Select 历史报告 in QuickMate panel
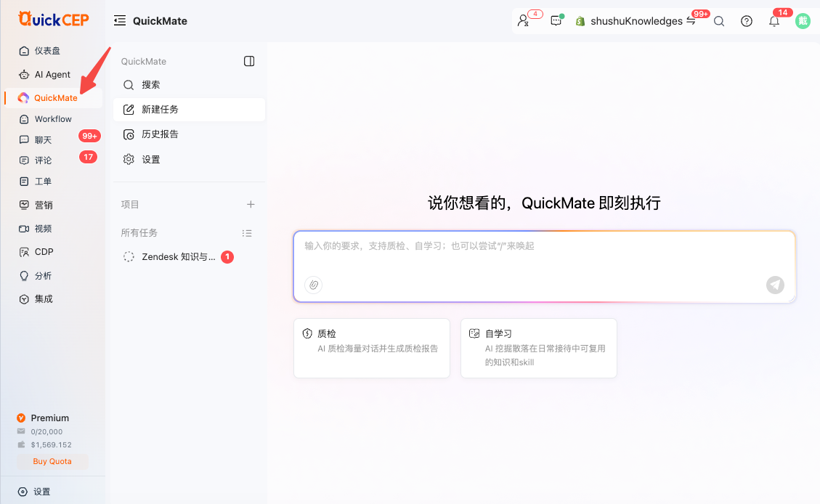 click(x=189, y=134)
